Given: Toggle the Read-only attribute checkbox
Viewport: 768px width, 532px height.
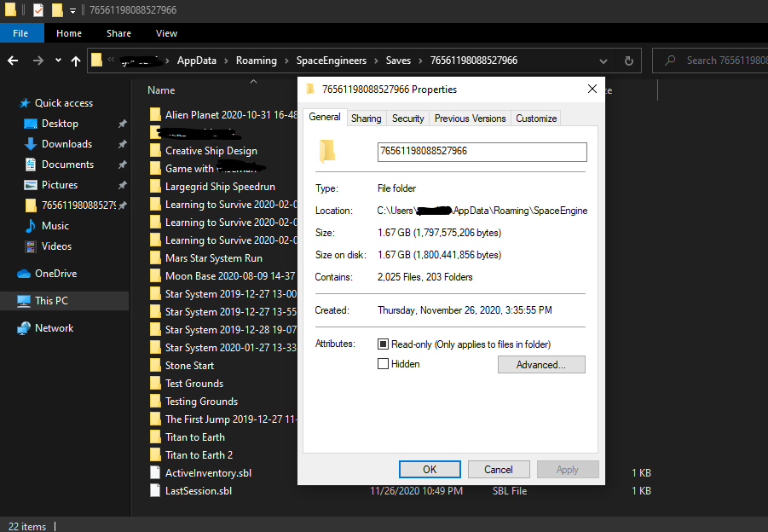Looking at the screenshot, I should (x=384, y=344).
